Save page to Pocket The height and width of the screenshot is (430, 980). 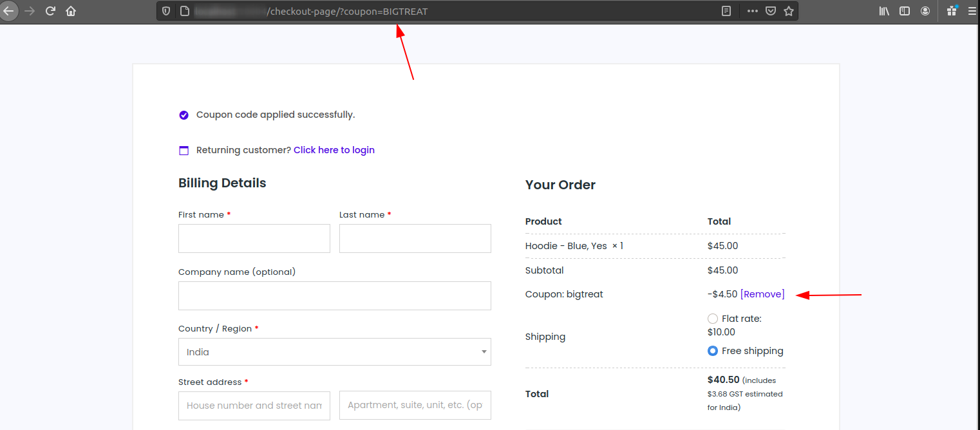pyautogui.click(x=770, y=11)
